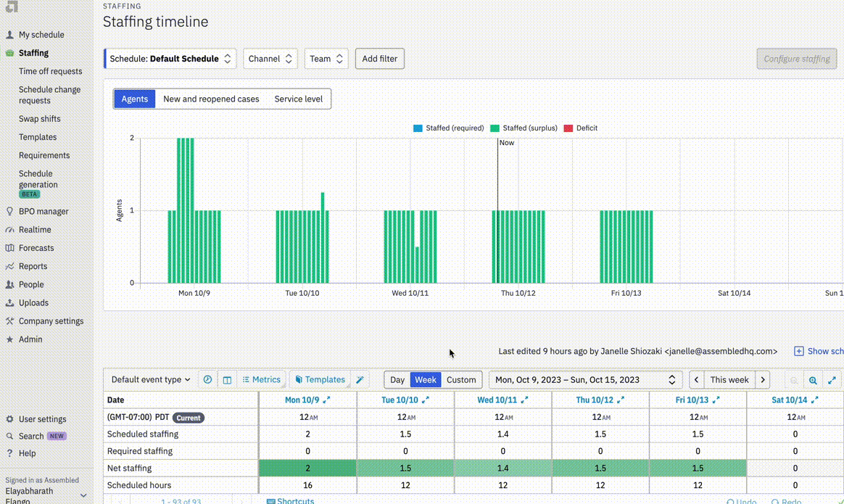Select the Custom date range view

(461, 379)
